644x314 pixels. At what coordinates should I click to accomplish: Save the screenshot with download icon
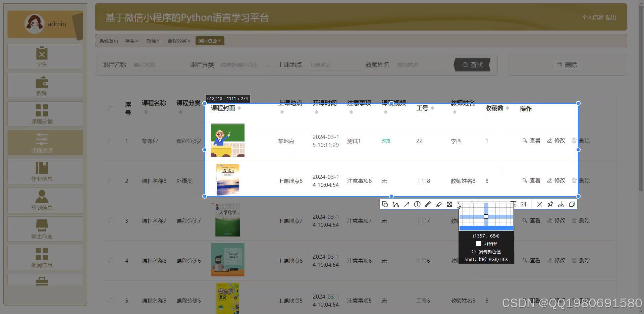(561, 204)
